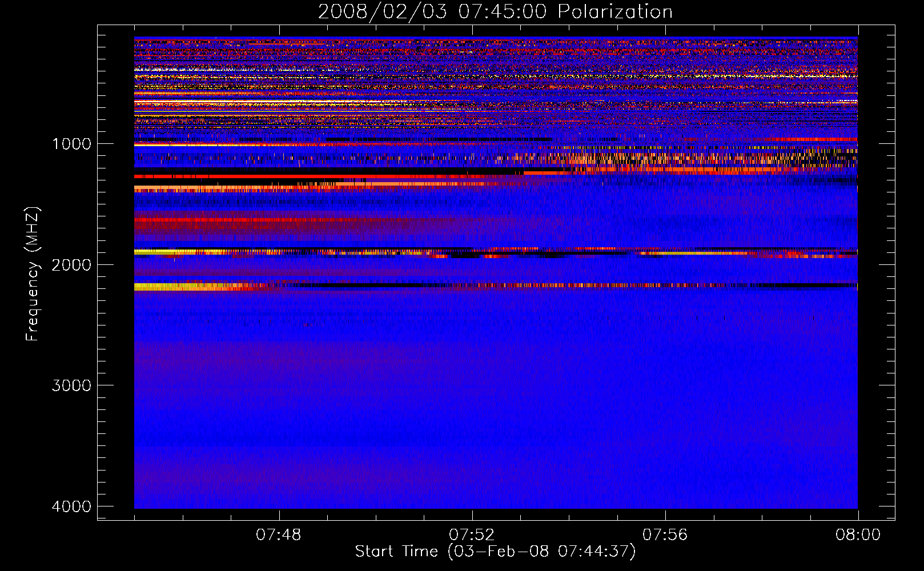Select the 2000 frequency axis label

coord(71,265)
